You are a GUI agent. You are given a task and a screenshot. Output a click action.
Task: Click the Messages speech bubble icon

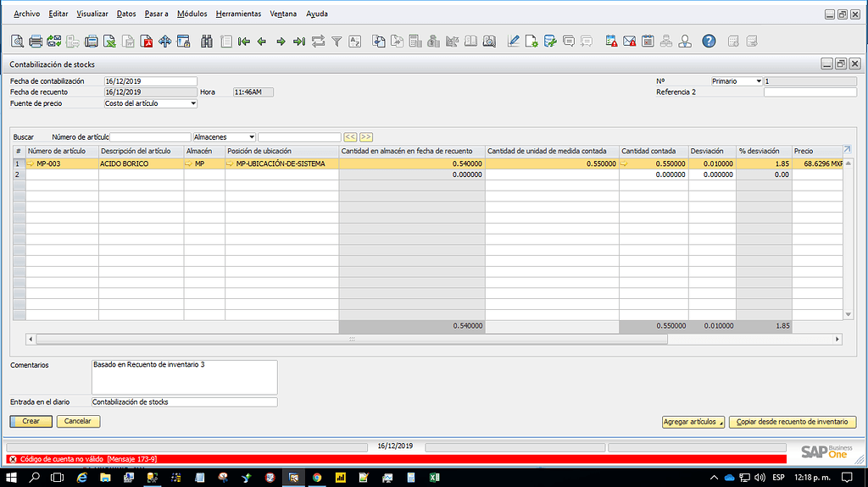[569, 42]
